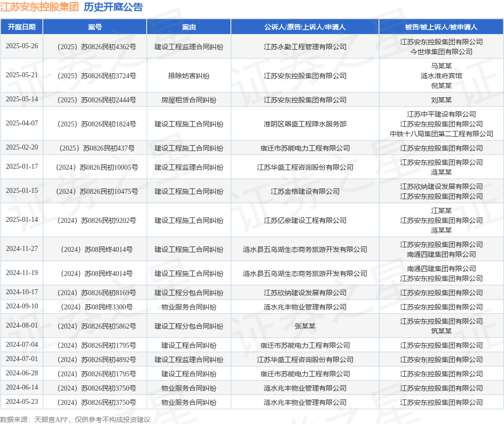Click the 开庭日期 column header
504x424 pixels.
point(22,27)
